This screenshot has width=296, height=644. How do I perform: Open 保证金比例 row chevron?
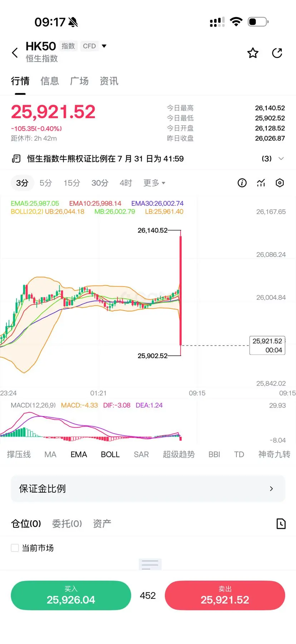click(x=271, y=489)
